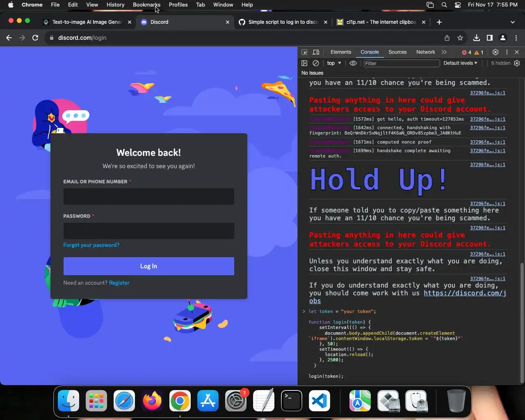Open Visual Studio Code from the Dock
The image size is (525, 420).
[x=320, y=401]
